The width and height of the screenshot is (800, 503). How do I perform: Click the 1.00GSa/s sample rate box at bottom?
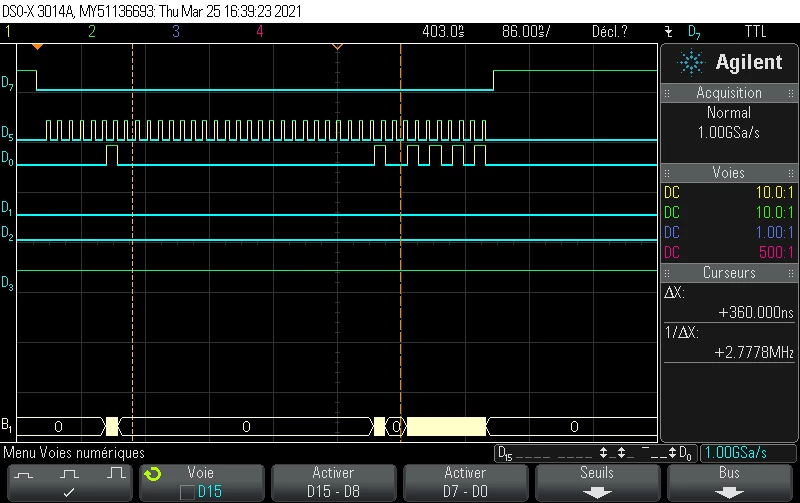748,453
